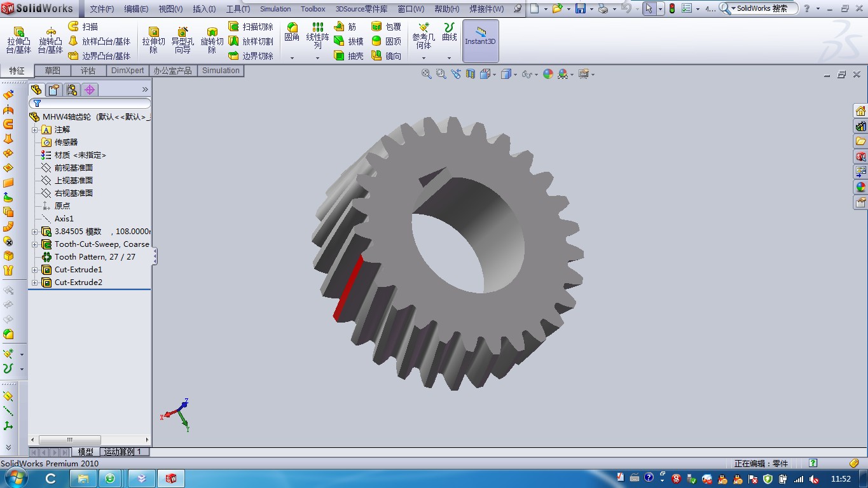868x488 pixels.
Task: Click the 旋转切除 revolved cut tool
Action: 212,40
